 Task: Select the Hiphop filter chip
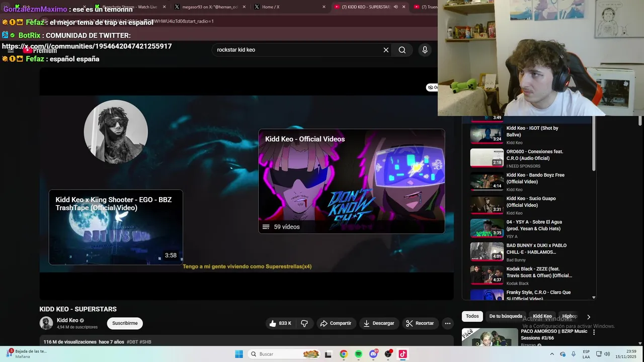pyautogui.click(x=569, y=316)
